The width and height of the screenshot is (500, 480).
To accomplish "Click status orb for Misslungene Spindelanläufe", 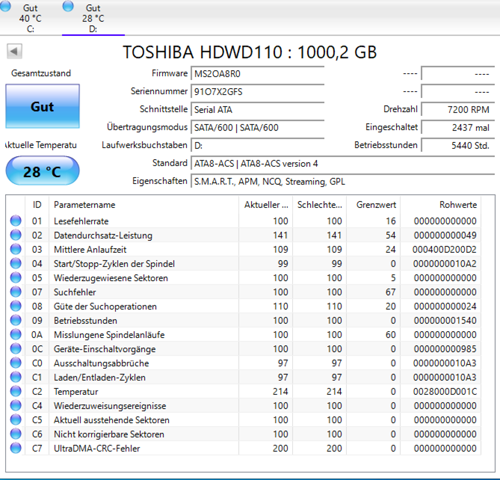I will (16, 334).
